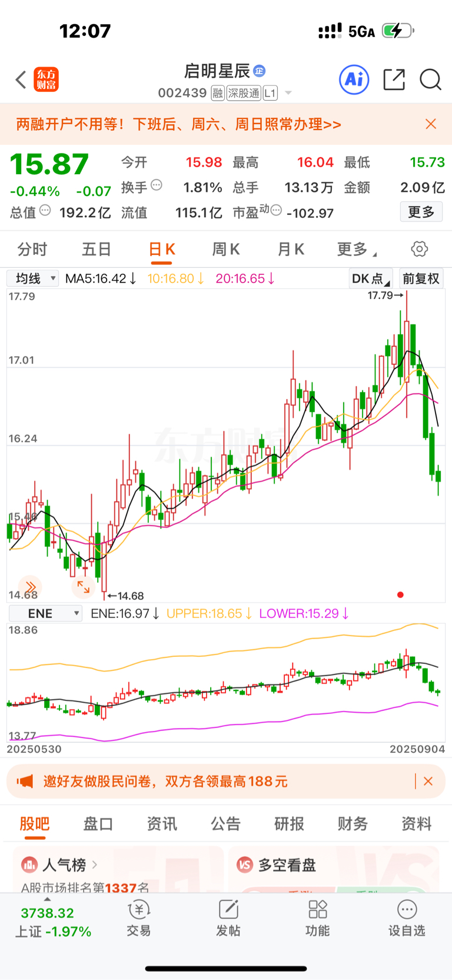Image resolution: width=452 pixels, height=980 pixels.
Task: Switch to the 公告 tab
Action: (x=226, y=824)
